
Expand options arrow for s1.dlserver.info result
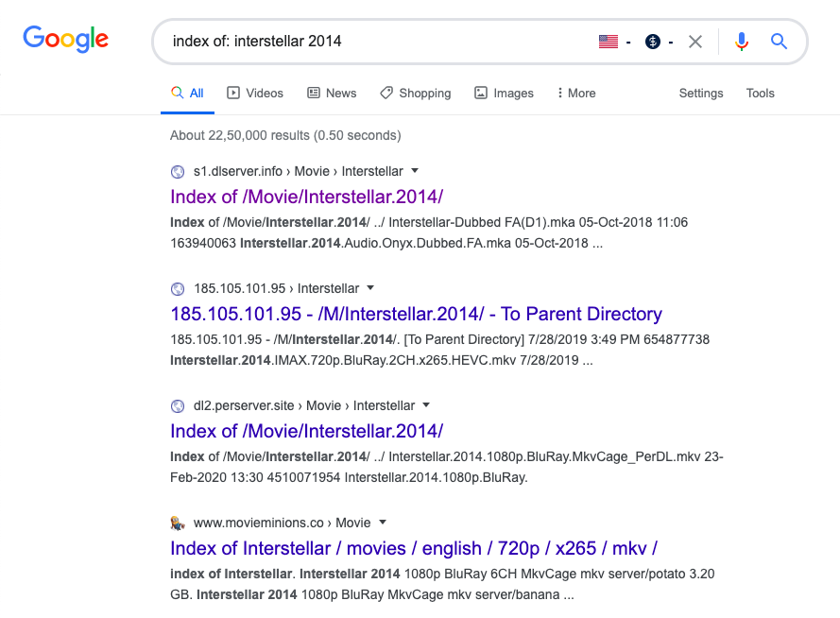coord(415,171)
